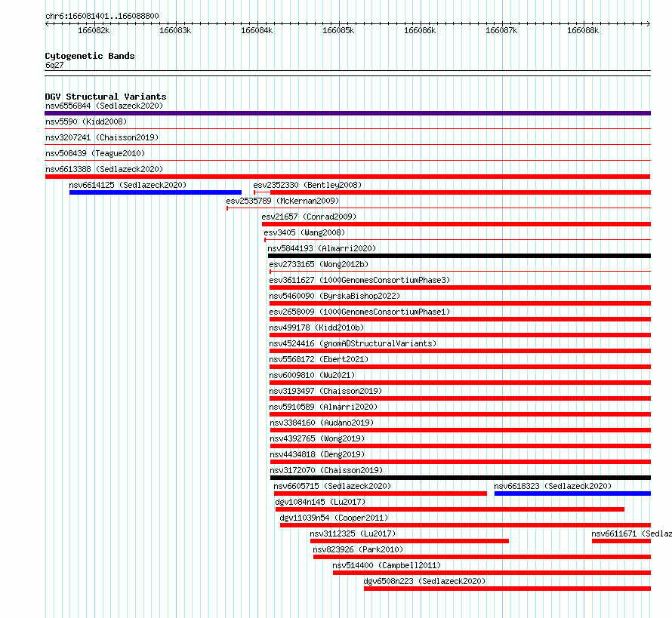Click the 166086k ruler position
The height and width of the screenshot is (618, 672).
[420, 30]
